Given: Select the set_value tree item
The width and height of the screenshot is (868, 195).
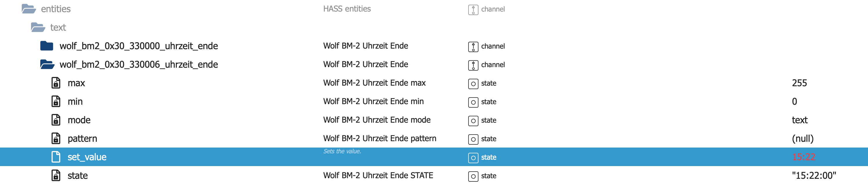Looking at the screenshot, I should pos(87,157).
